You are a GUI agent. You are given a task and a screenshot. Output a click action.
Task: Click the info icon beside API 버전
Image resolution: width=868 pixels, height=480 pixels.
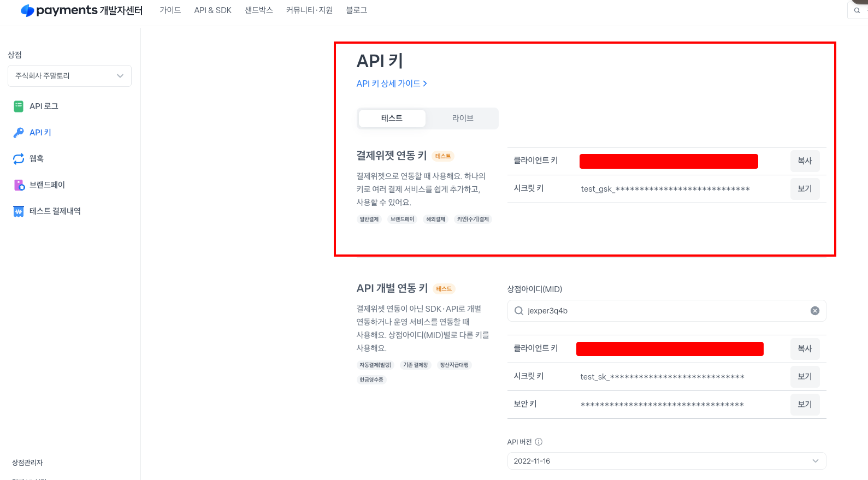539,442
